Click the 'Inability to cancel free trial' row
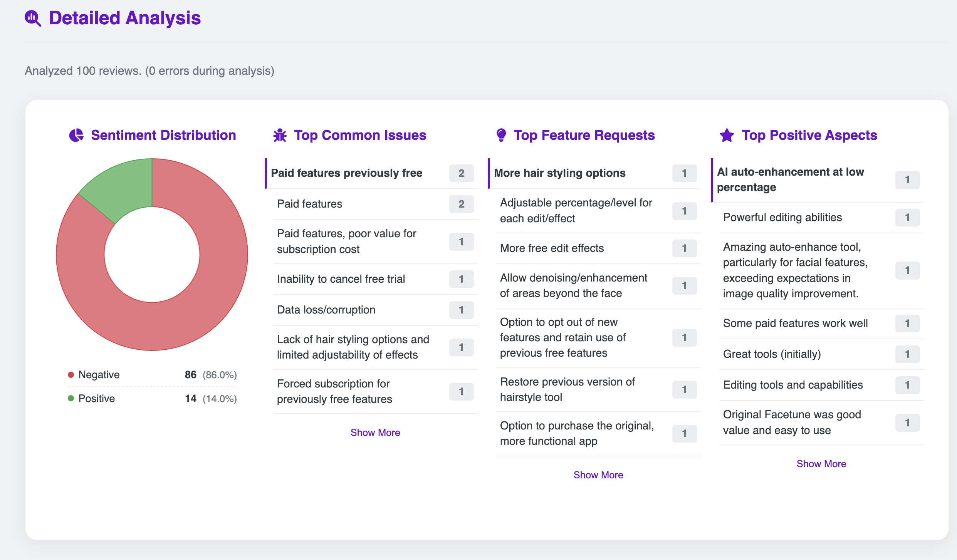The height and width of the screenshot is (560, 957). 341,279
